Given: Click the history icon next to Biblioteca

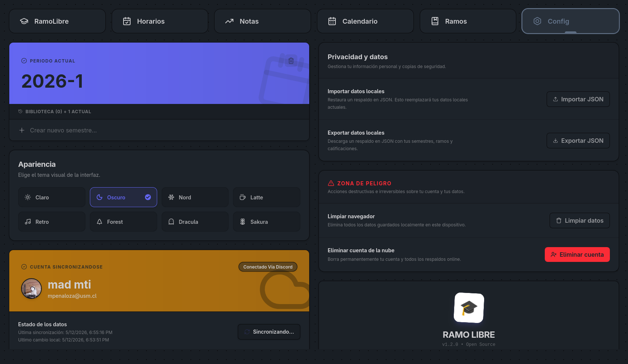Looking at the screenshot, I should [x=20, y=111].
